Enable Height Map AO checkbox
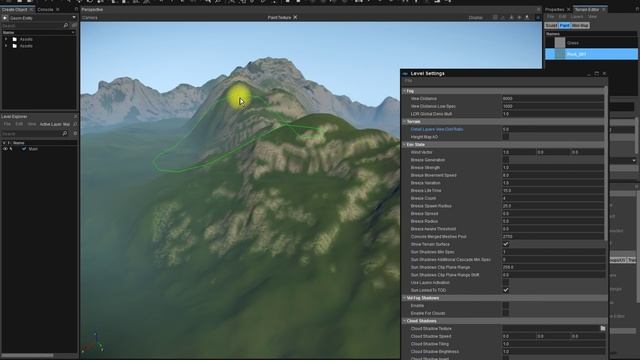 pos(506,137)
